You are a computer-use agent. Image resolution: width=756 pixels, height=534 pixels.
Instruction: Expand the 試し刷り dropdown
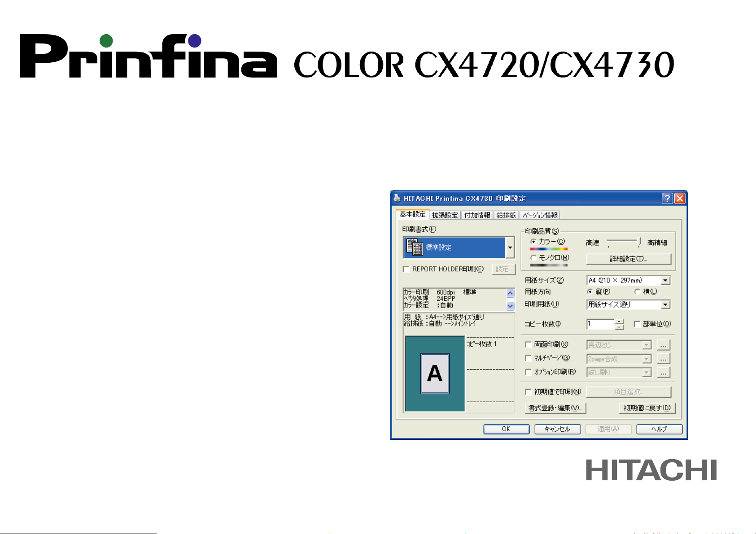click(647, 372)
